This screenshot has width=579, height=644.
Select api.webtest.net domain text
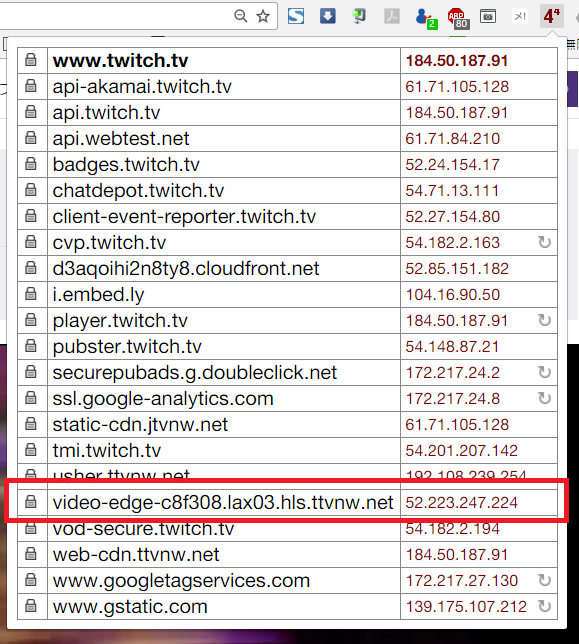point(121,139)
